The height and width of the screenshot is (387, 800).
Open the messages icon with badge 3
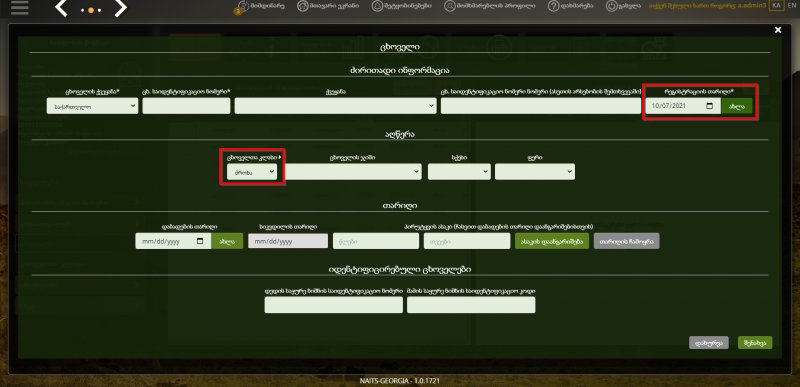[x=243, y=7]
